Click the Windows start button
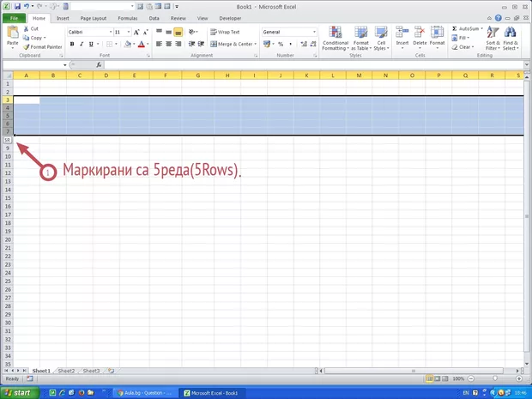The height and width of the screenshot is (399, 532). [x=17, y=392]
